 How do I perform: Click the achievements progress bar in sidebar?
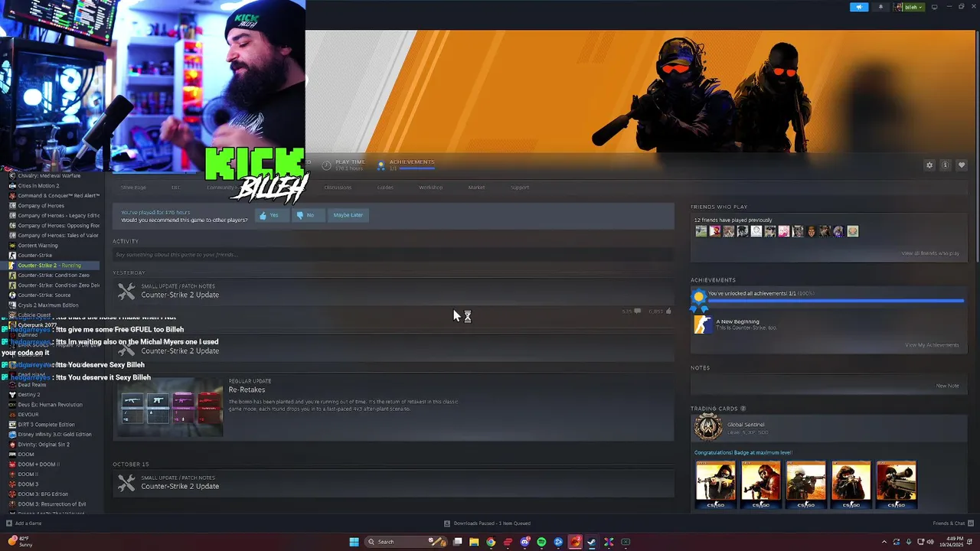point(836,301)
